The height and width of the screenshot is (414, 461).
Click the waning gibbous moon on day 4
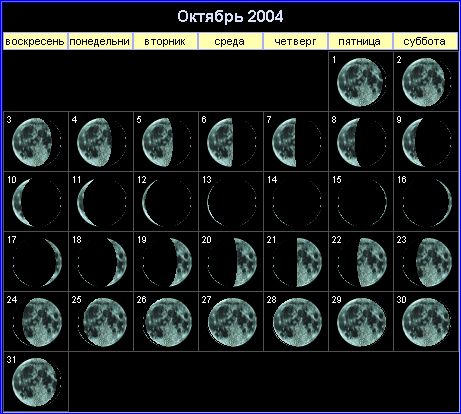[102, 142]
